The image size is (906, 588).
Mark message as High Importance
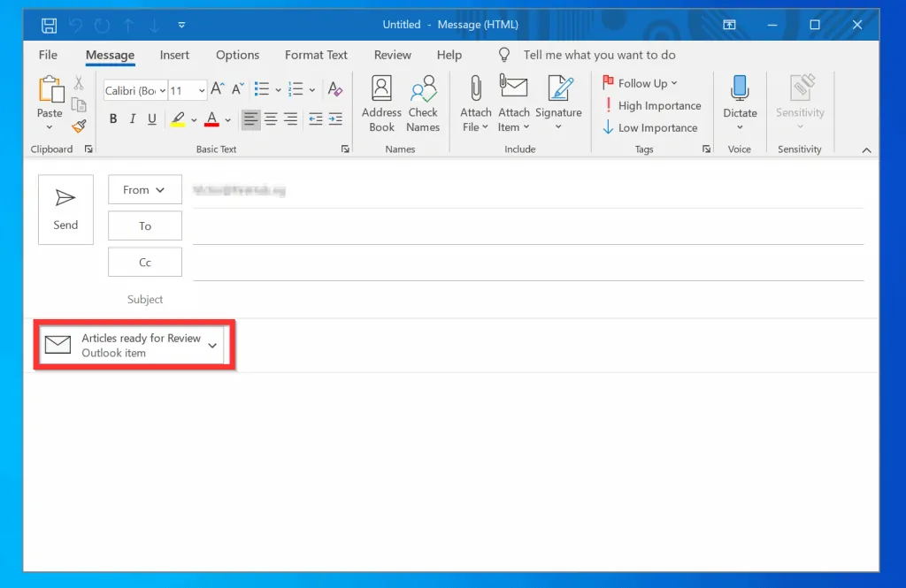651,105
